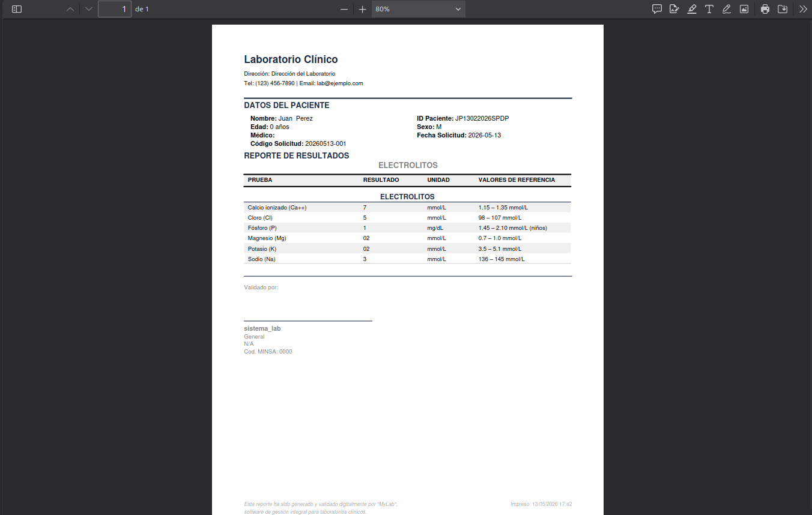The width and height of the screenshot is (812, 515).
Task: Click reference range '136 – 145 mmol/L'
Action: coord(501,259)
